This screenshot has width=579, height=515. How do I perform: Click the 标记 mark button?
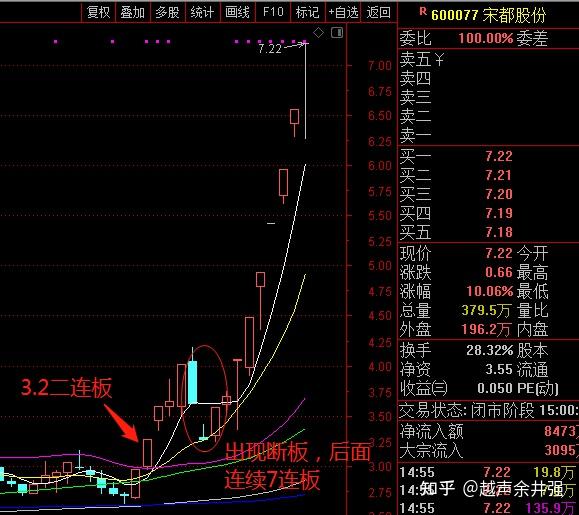tap(308, 13)
